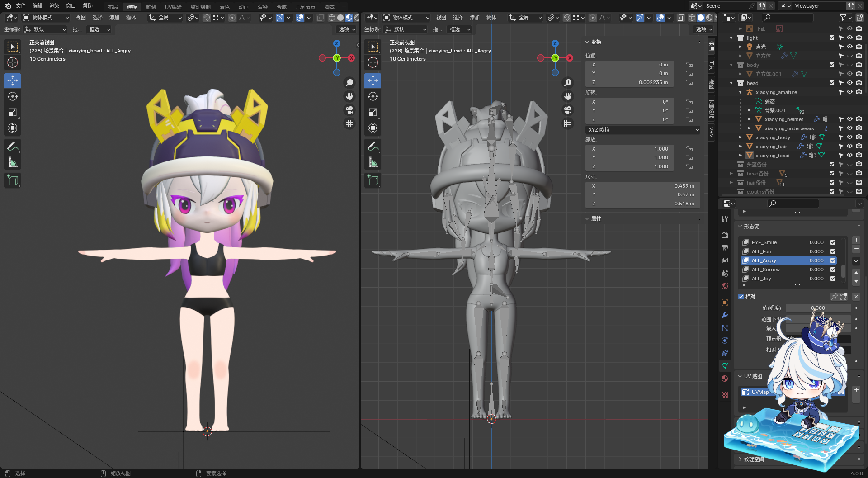Uncheck the head collection checkbox
The height and width of the screenshot is (478, 868).
(x=832, y=83)
